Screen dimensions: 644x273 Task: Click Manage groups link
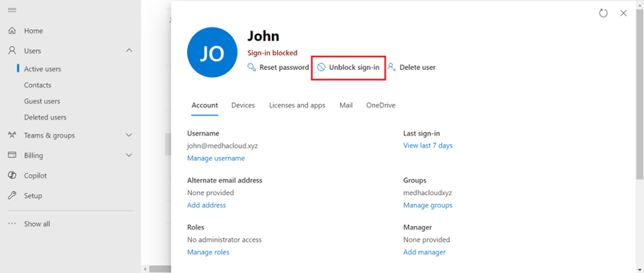coord(428,205)
